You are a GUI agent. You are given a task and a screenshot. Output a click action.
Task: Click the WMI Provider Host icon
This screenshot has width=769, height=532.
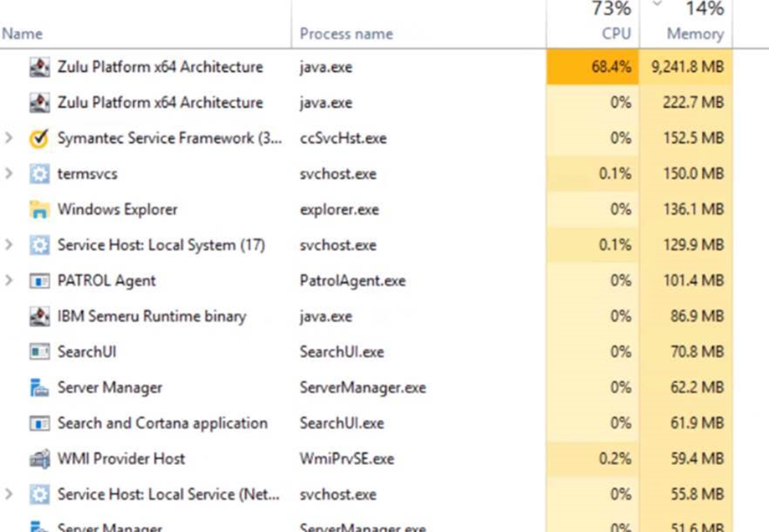(39, 459)
